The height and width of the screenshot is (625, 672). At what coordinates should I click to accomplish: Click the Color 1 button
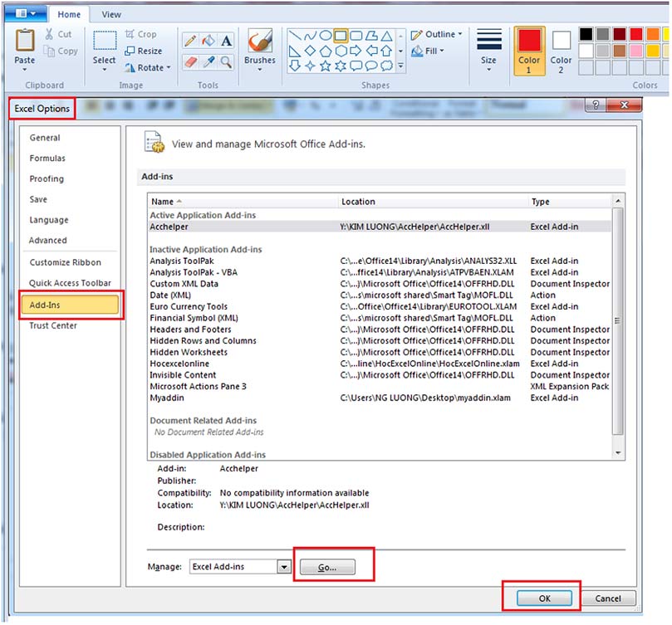[529, 51]
